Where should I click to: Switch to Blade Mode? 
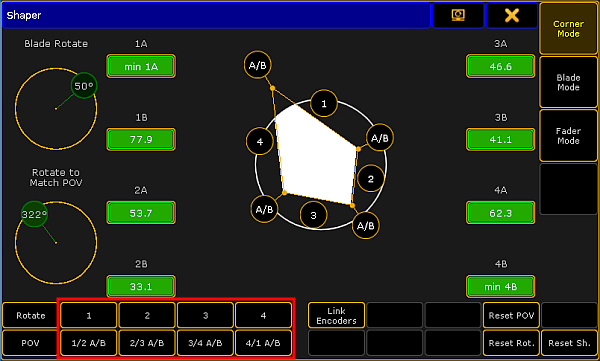(x=568, y=82)
